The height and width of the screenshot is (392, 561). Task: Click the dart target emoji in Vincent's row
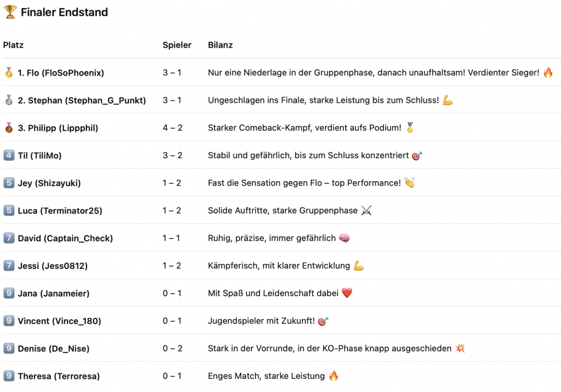click(x=323, y=321)
